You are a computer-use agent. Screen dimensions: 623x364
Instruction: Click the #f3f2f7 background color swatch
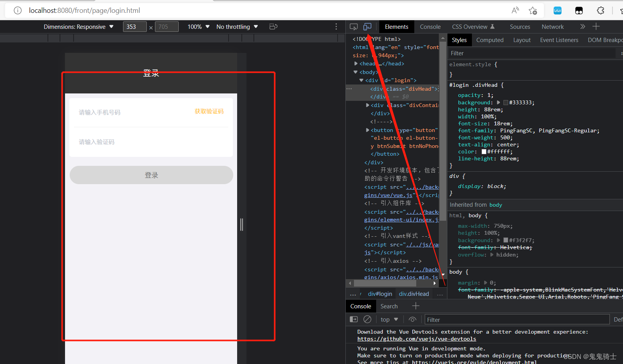pyautogui.click(x=506, y=240)
